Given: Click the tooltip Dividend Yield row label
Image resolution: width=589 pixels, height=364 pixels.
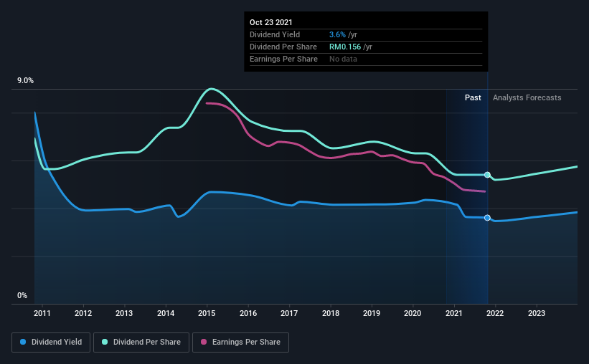Looking at the screenshot, I should click(x=275, y=34).
